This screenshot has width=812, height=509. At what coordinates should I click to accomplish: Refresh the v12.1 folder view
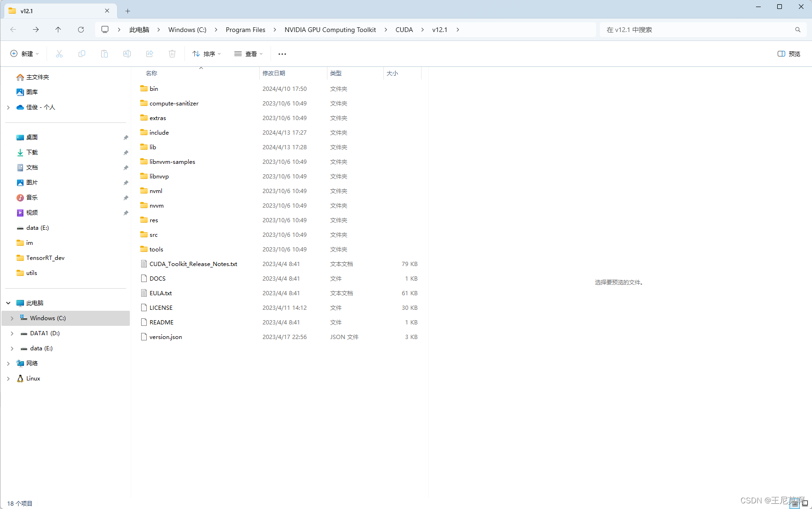click(81, 30)
